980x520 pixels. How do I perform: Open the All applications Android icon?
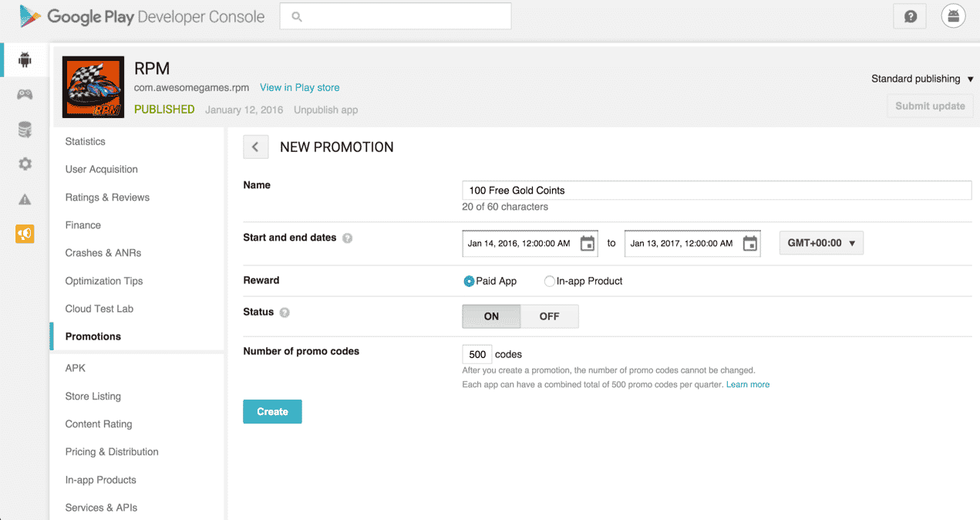tap(25, 60)
